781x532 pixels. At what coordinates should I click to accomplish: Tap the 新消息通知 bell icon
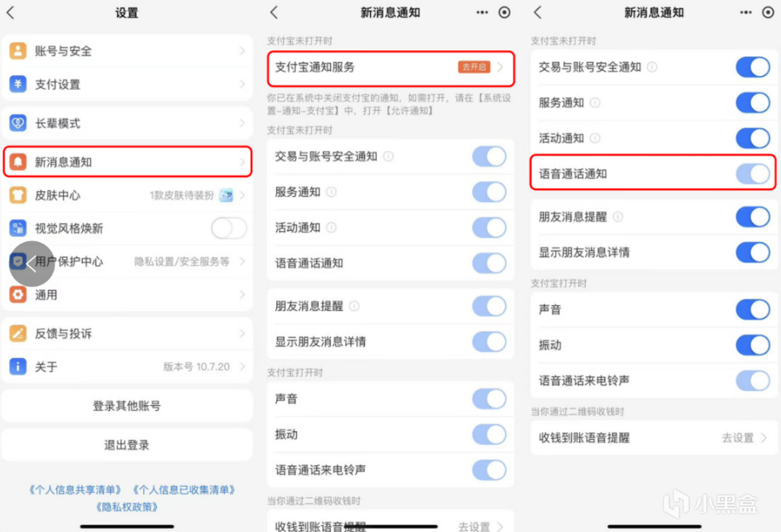tap(18, 162)
